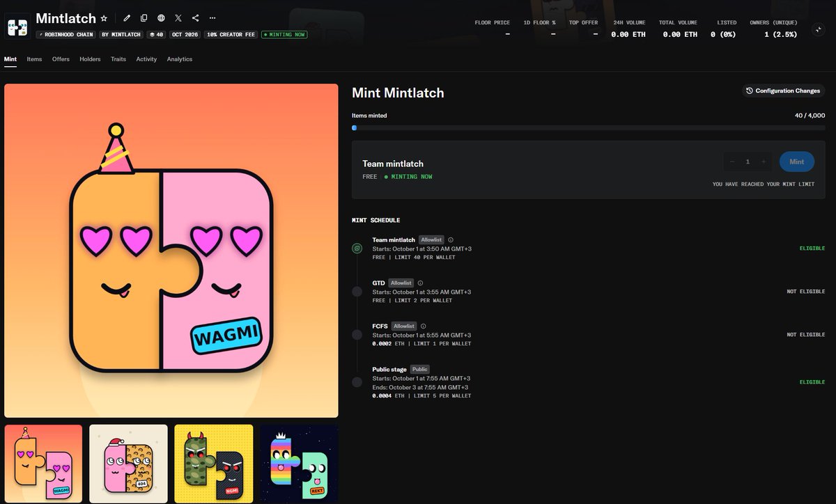Click ELIGIBLE status of Team mintlatch stage
836x504 pixels.
[812, 248]
